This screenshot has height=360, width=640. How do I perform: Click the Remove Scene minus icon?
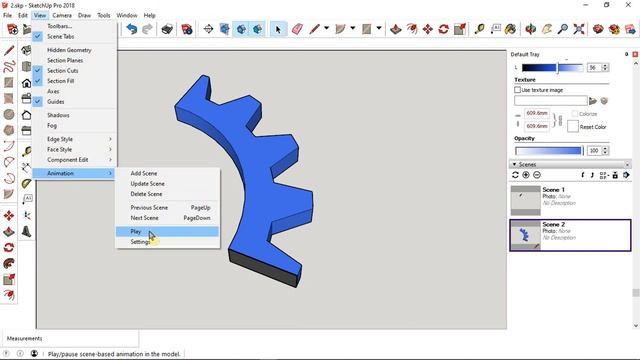537,175
